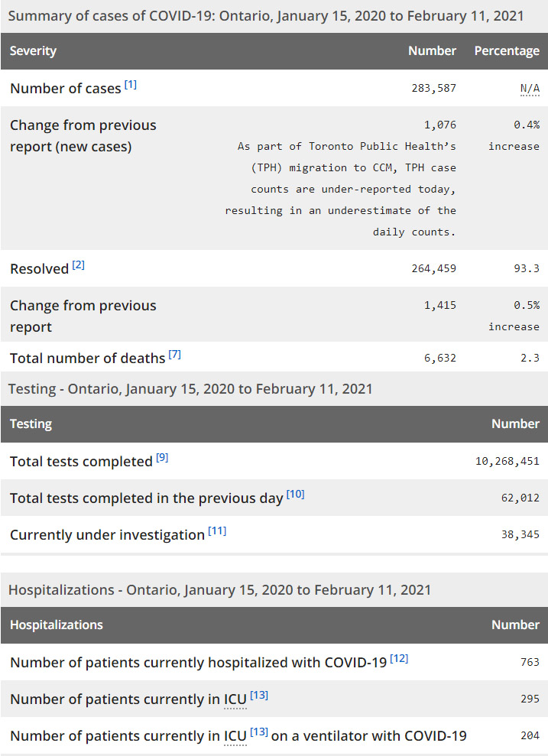
Task: Click the 763 hospitalized patients value
Action: (x=530, y=662)
